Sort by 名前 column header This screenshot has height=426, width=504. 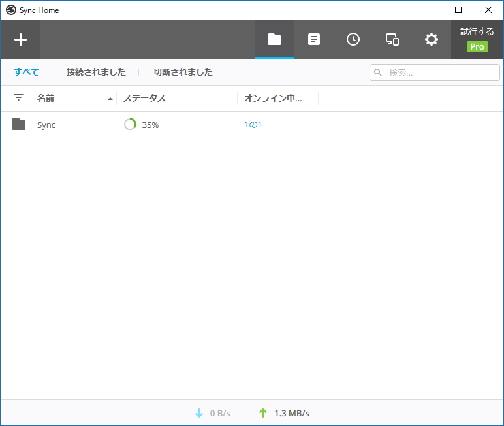click(x=45, y=98)
